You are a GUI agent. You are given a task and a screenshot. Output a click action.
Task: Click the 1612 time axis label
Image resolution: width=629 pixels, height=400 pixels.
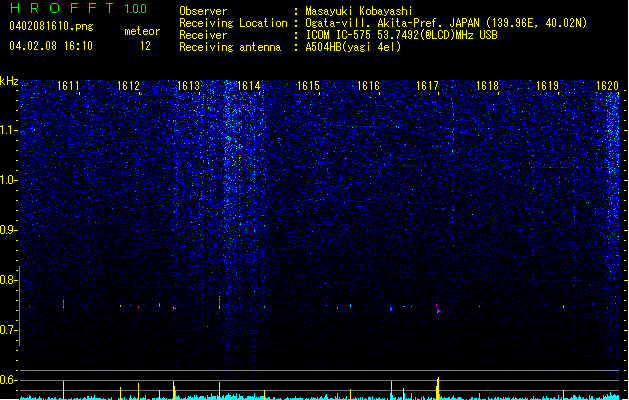[128, 86]
